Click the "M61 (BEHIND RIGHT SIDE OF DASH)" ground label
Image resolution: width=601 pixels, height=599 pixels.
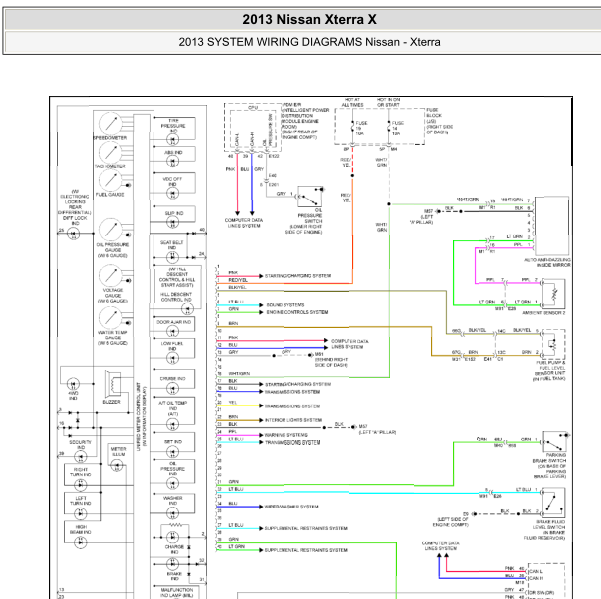331,359
